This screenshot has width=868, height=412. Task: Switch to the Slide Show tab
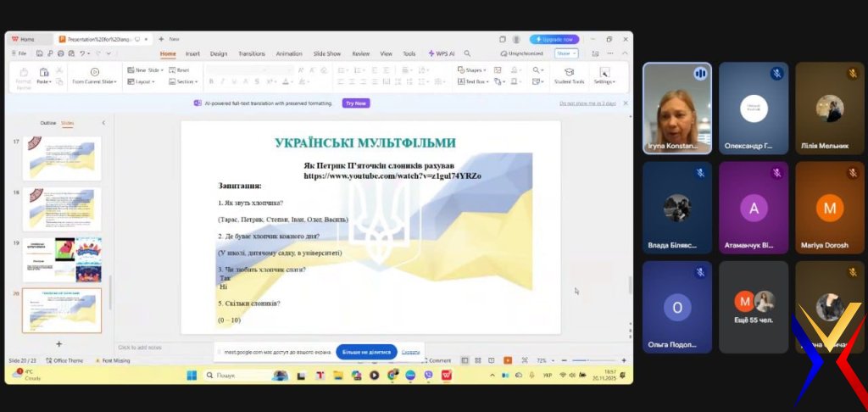[326, 53]
